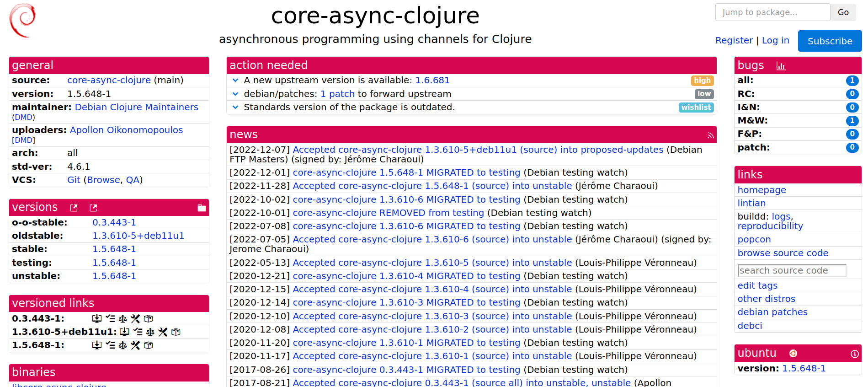
Task: Open the control package icon for 1.5.648-1
Action: click(148, 345)
